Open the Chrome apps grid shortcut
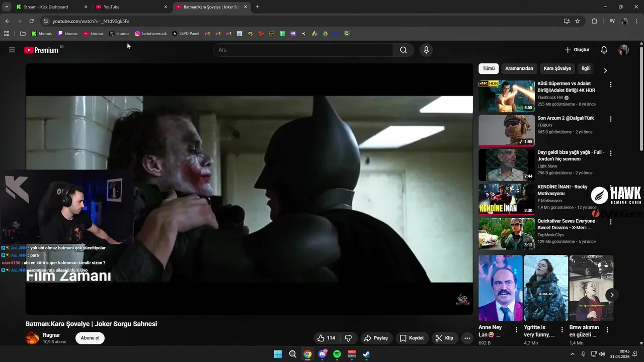Viewport: 644px width, 362px height. 7,34
